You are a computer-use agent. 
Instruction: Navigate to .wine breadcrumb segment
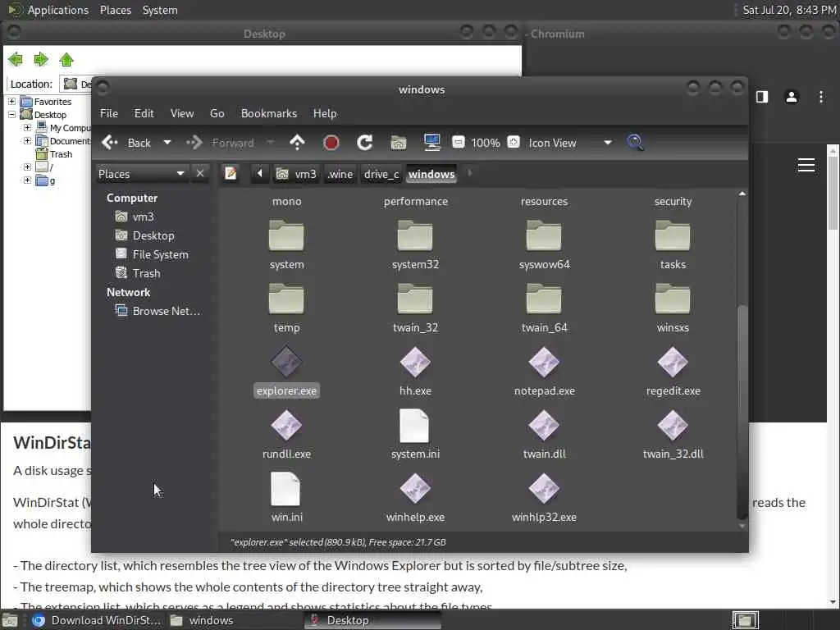[340, 174]
